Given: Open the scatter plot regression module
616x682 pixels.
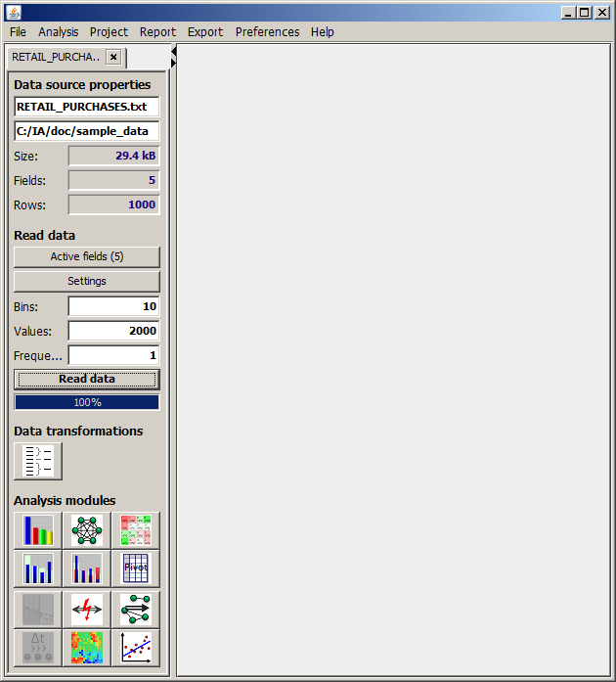Looking at the screenshot, I should (136, 648).
